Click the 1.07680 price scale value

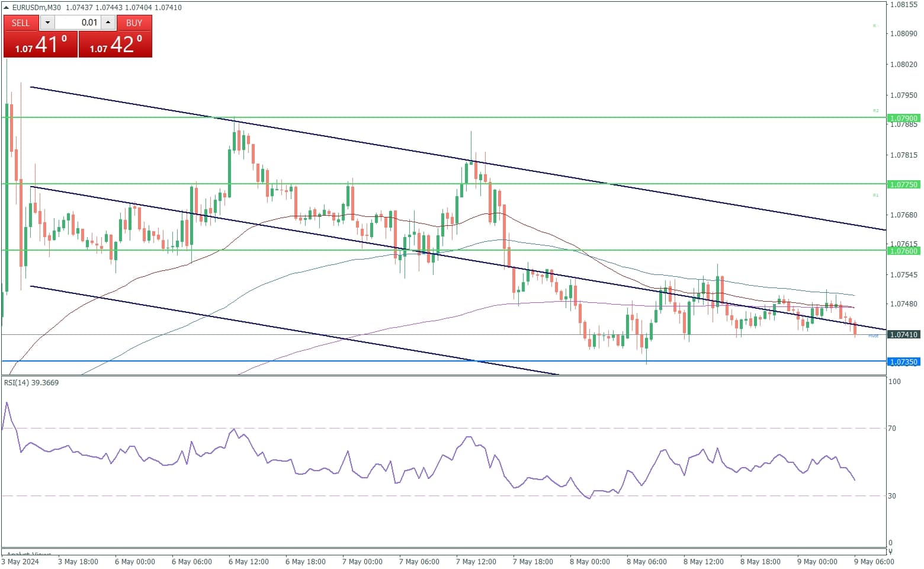904,215
